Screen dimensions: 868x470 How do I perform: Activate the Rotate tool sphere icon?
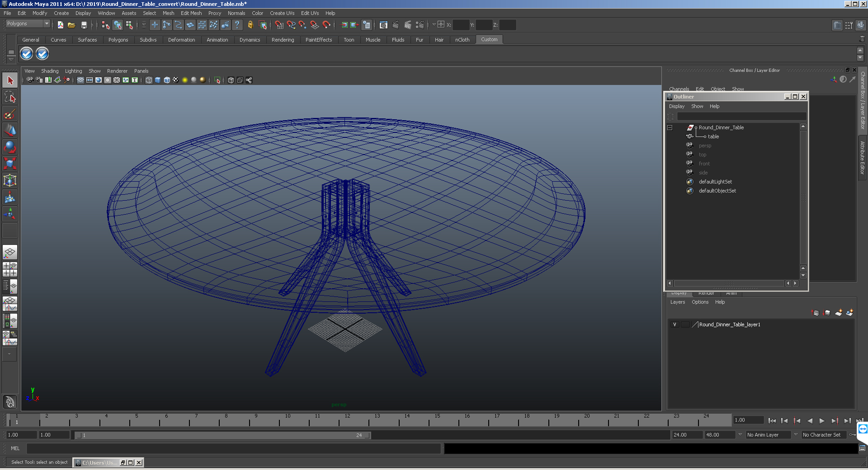pyautogui.click(x=10, y=147)
